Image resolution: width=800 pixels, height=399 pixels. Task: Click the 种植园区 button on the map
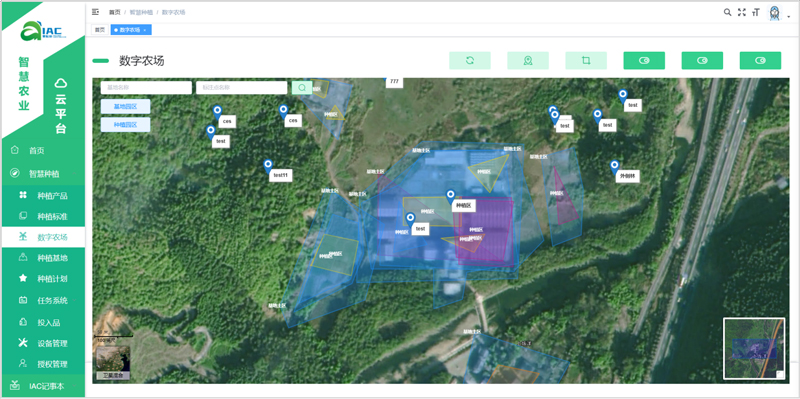pos(126,125)
